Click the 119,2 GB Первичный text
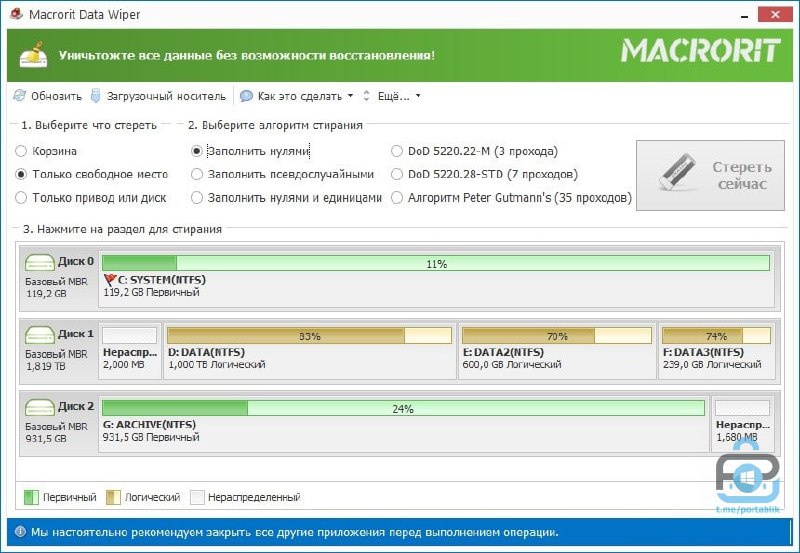Image resolution: width=800 pixels, height=553 pixels. (152, 292)
